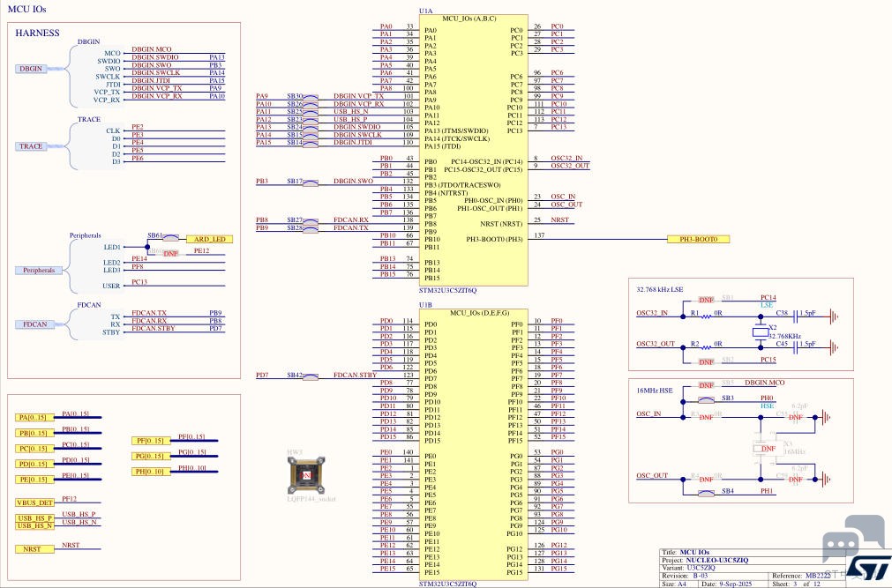Select the X2 32.768KHz crystal symbol
This screenshot has height=588, width=892.
(761, 331)
